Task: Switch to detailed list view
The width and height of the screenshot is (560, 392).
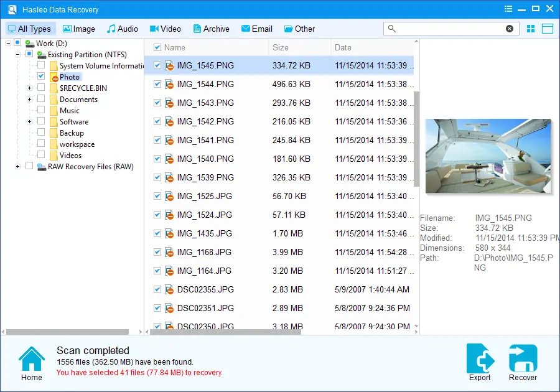Action: (x=547, y=29)
